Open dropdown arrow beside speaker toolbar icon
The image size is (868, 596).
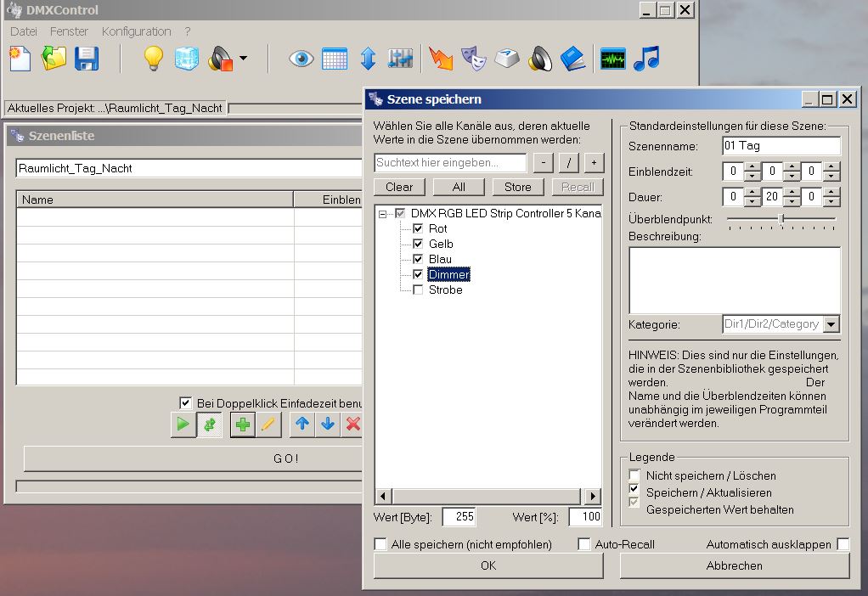coord(244,59)
